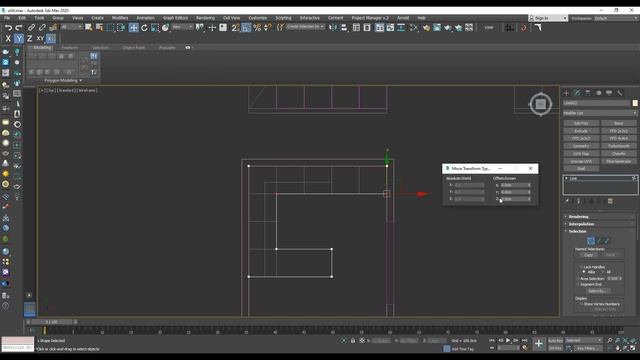The height and width of the screenshot is (360, 640).
Task: Switch to the Object Paint ribbon tab
Action: (x=133, y=47)
